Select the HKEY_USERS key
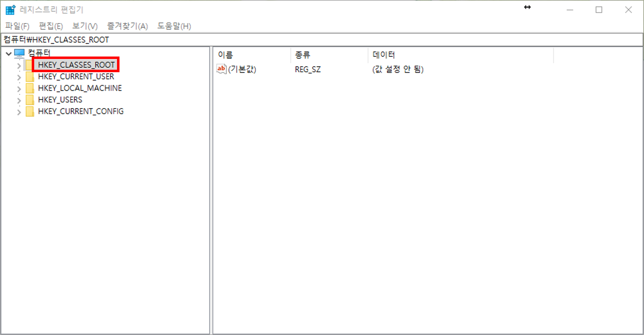Image resolution: width=644 pixels, height=335 pixels. coord(60,100)
